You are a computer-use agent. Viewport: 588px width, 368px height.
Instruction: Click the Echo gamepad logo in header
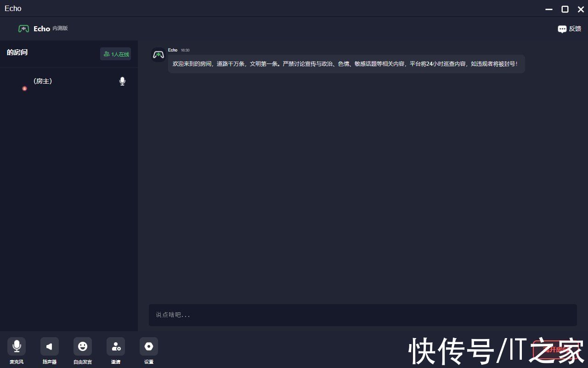(23, 29)
